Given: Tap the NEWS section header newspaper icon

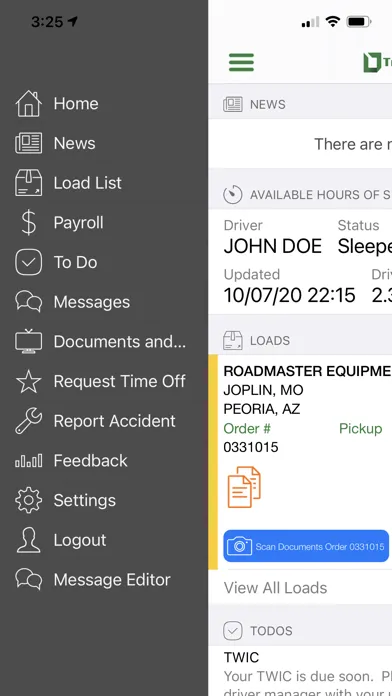Looking at the screenshot, I should 233,104.
